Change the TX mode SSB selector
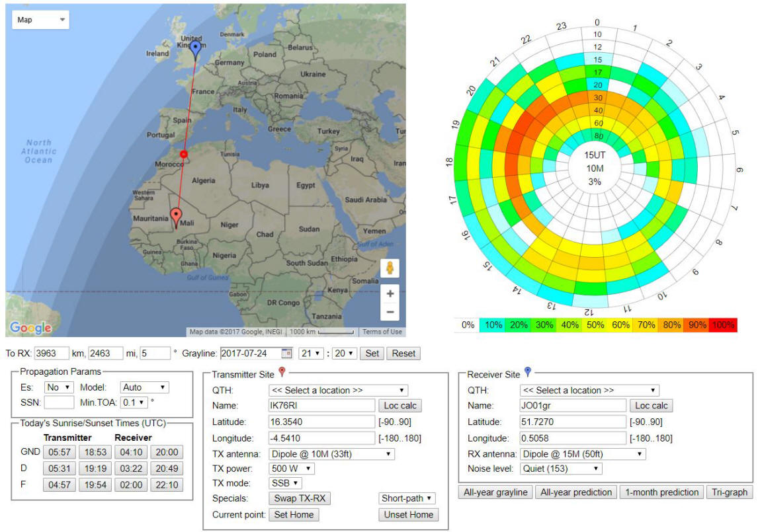 (286, 483)
